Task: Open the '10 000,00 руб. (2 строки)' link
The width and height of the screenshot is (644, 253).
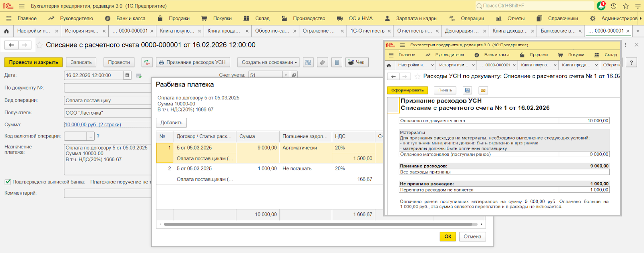Action: (93, 125)
